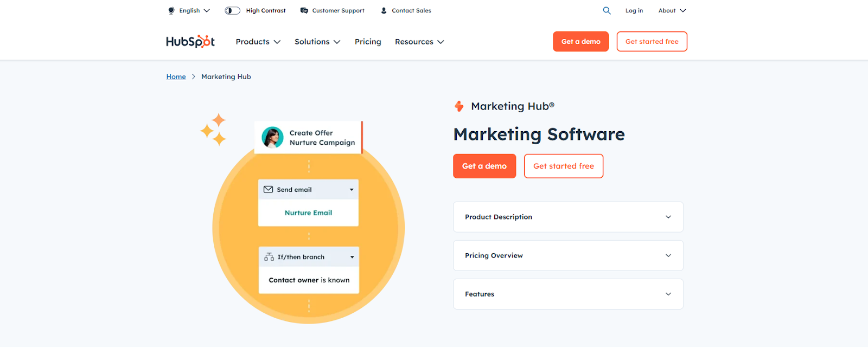Open the search magnifier icon
The width and height of the screenshot is (868, 348).
click(607, 10)
